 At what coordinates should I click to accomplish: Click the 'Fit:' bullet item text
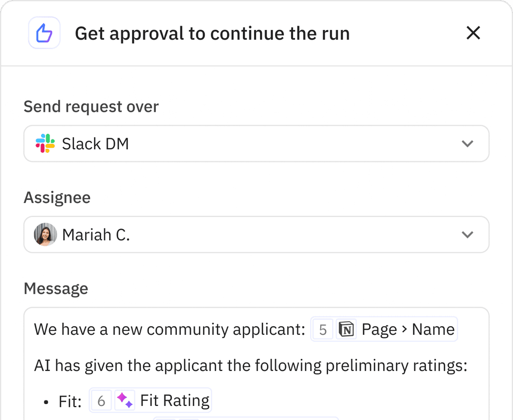pos(69,401)
